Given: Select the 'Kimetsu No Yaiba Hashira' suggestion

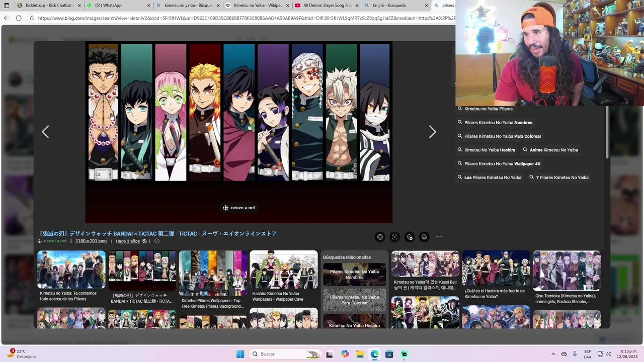Looking at the screenshot, I should coord(487,150).
